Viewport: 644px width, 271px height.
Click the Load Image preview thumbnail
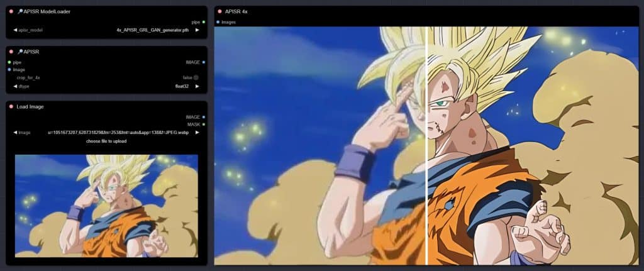(106, 206)
